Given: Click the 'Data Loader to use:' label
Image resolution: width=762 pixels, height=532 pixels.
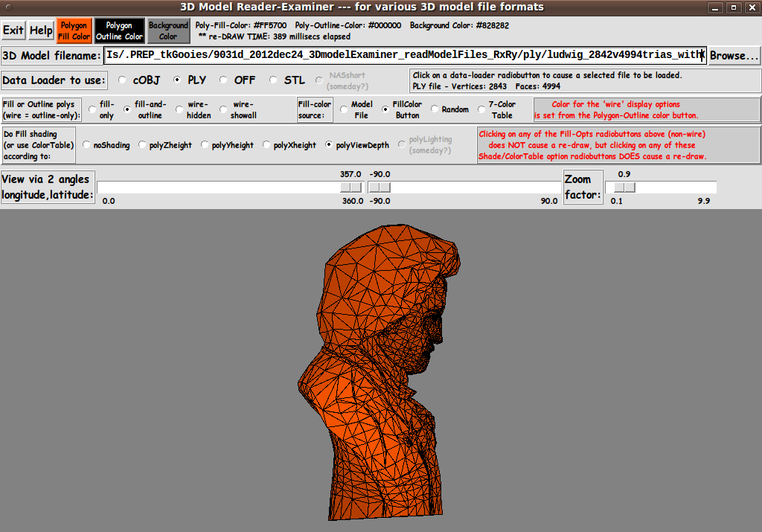Looking at the screenshot, I should point(54,80).
